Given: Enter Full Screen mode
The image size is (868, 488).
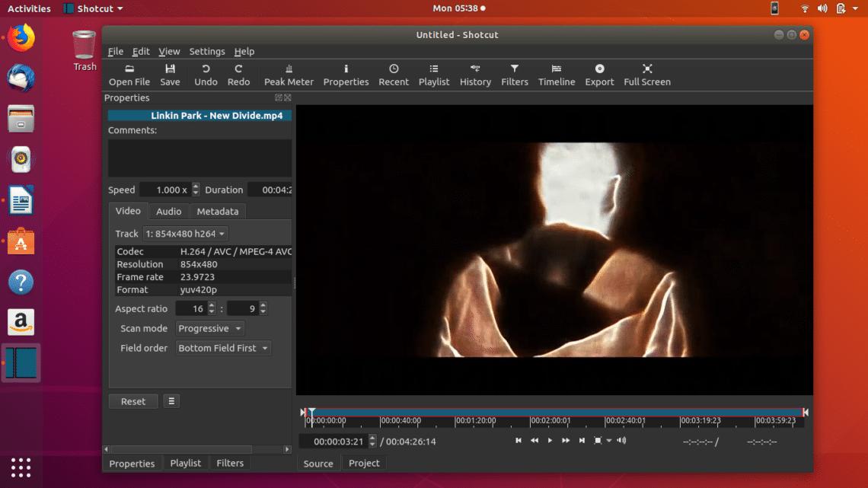Looking at the screenshot, I should coord(646,75).
